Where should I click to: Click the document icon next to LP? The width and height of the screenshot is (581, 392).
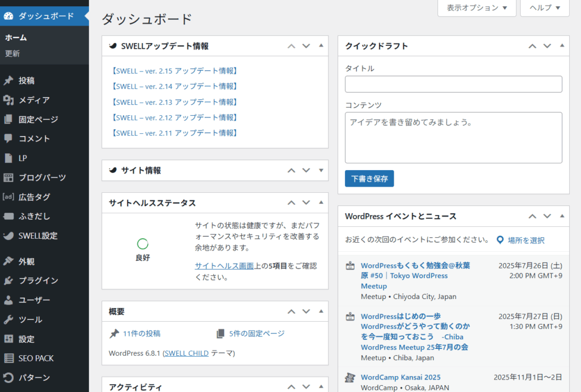click(9, 158)
